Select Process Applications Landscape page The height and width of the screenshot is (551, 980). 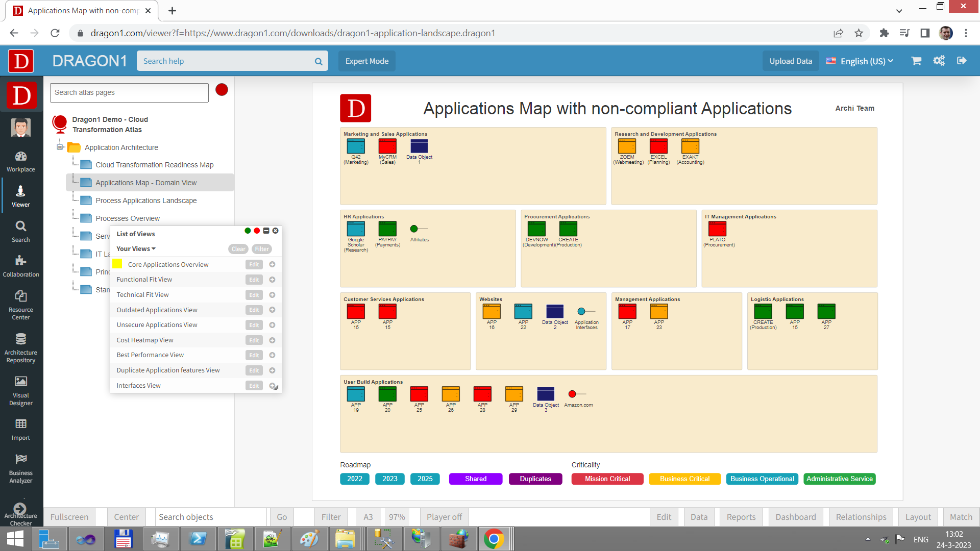tap(146, 201)
